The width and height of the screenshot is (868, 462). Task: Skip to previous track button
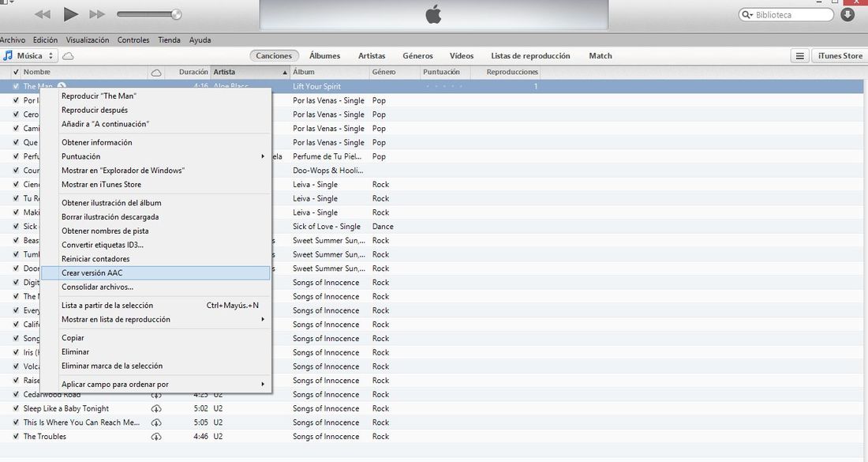click(43, 14)
